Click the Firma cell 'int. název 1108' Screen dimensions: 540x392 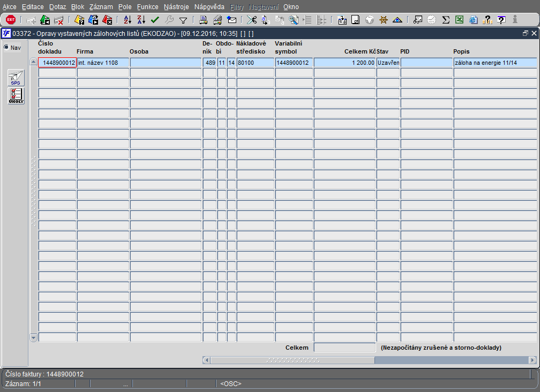[x=103, y=63]
